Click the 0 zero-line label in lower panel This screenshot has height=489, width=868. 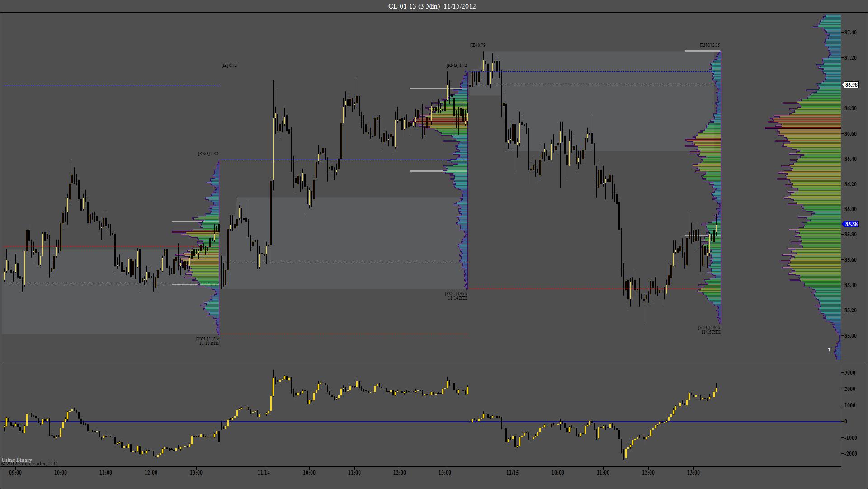[846, 422]
